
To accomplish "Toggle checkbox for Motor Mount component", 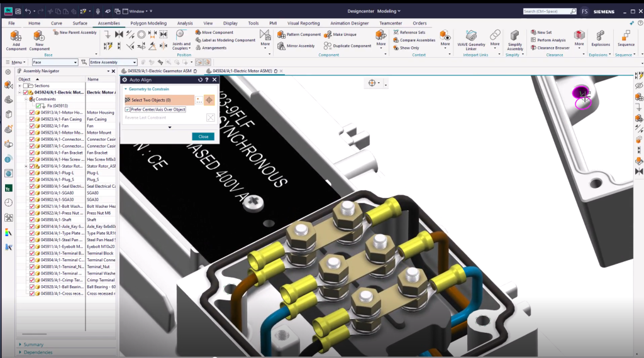I will [x=32, y=133].
